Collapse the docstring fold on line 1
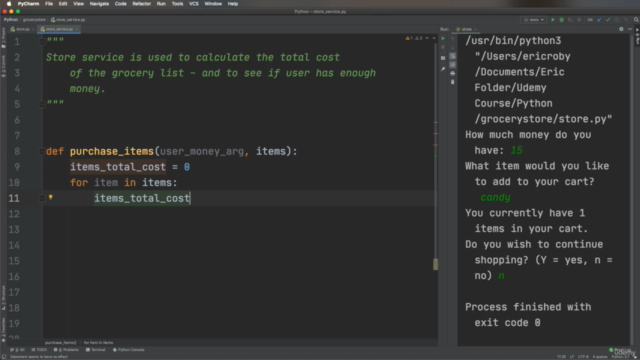 pyautogui.click(x=42, y=41)
